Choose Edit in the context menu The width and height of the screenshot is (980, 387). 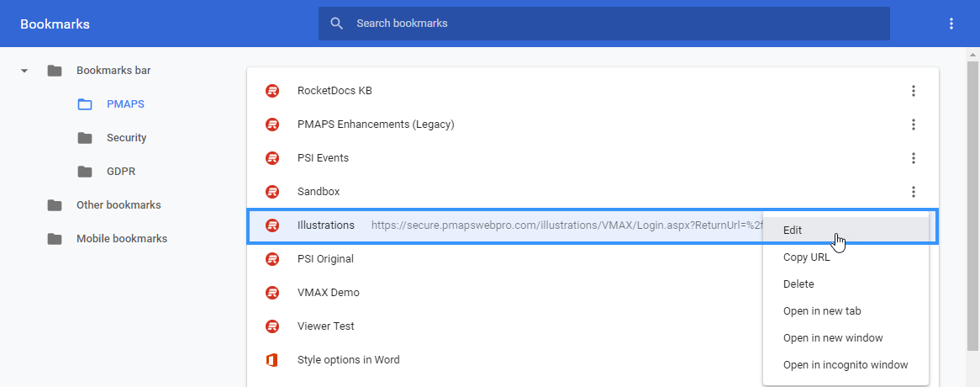tap(846, 230)
